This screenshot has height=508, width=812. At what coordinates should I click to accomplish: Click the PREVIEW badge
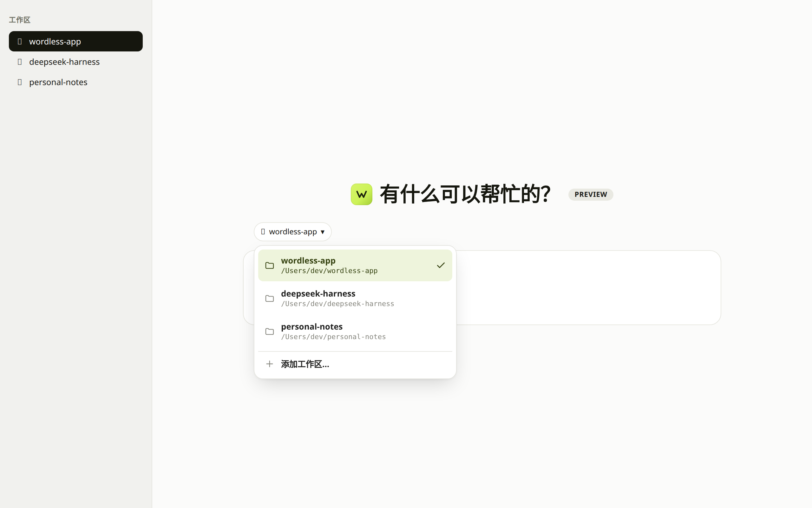click(x=591, y=195)
